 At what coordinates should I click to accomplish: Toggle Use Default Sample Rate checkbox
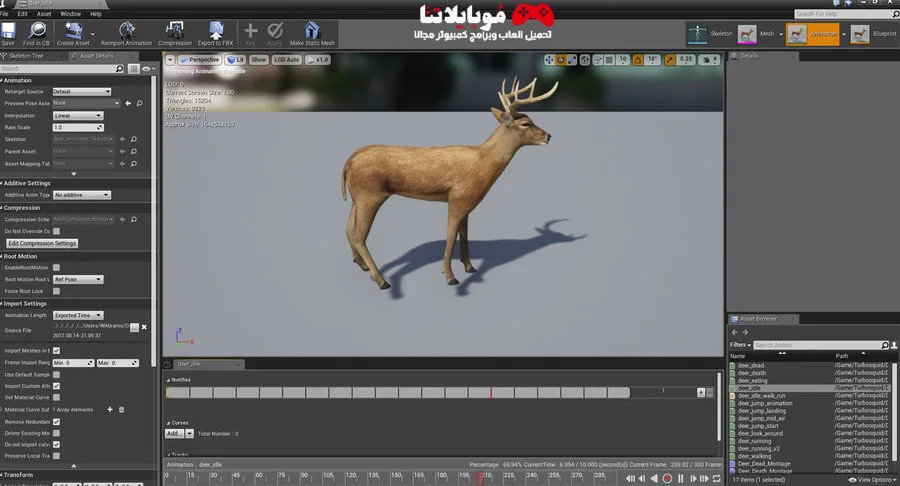point(56,374)
